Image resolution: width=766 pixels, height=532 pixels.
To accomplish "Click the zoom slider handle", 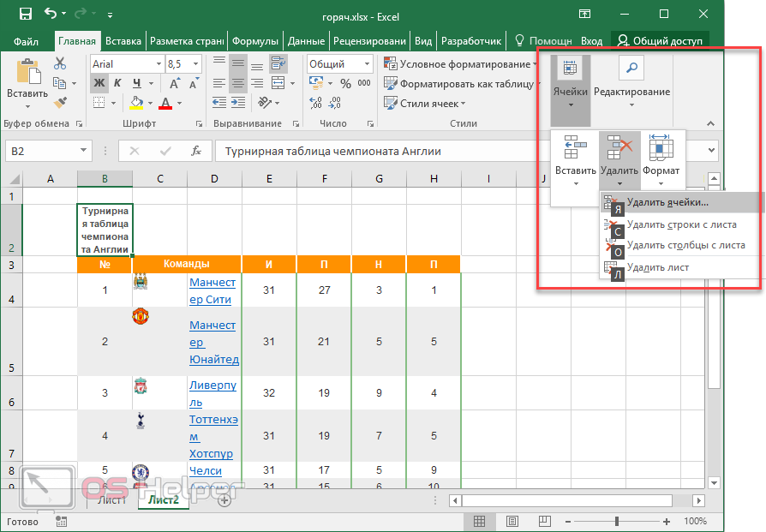I will click(617, 521).
